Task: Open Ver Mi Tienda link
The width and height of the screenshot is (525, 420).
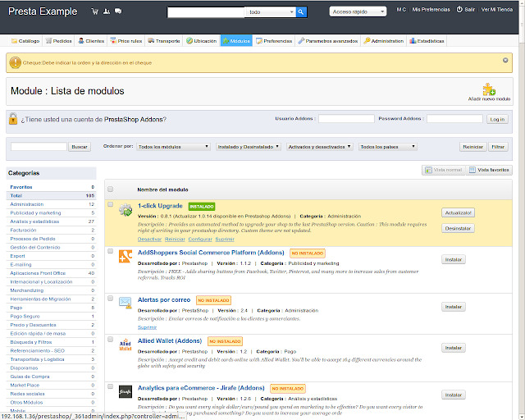Action: point(497,9)
